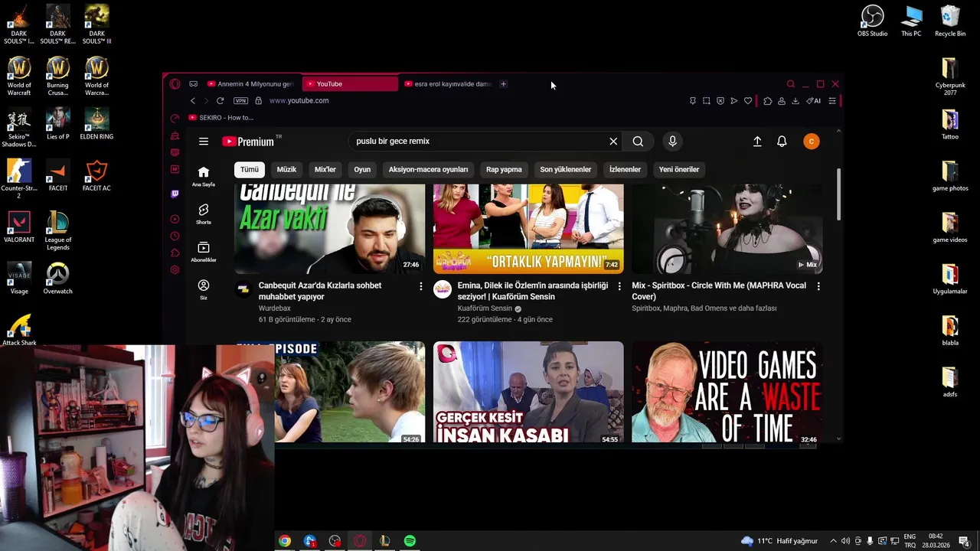Open extensions cube icon in Opera sidebar
This screenshot has height=551, width=980.
pos(175,253)
